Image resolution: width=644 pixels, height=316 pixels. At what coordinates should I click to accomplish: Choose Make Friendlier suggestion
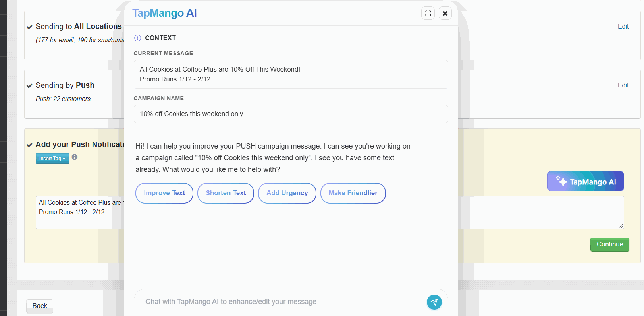pyautogui.click(x=353, y=193)
